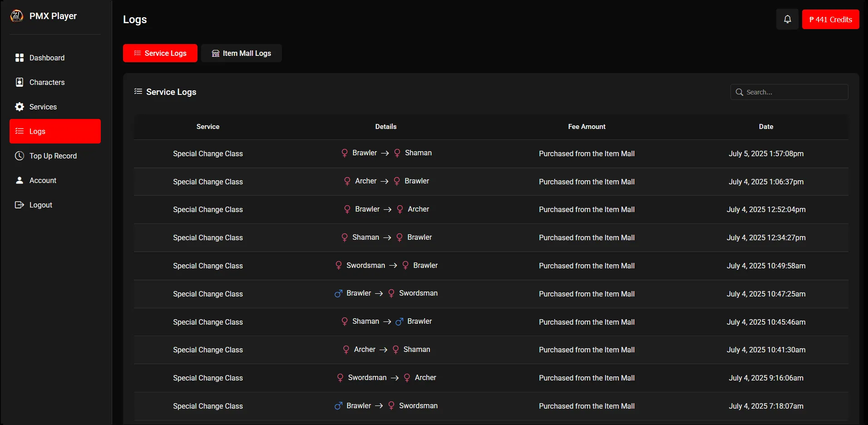The width and height of the screenshot is (868, 425).
Task: Click the Fee Amount column header
Action: 587,127
